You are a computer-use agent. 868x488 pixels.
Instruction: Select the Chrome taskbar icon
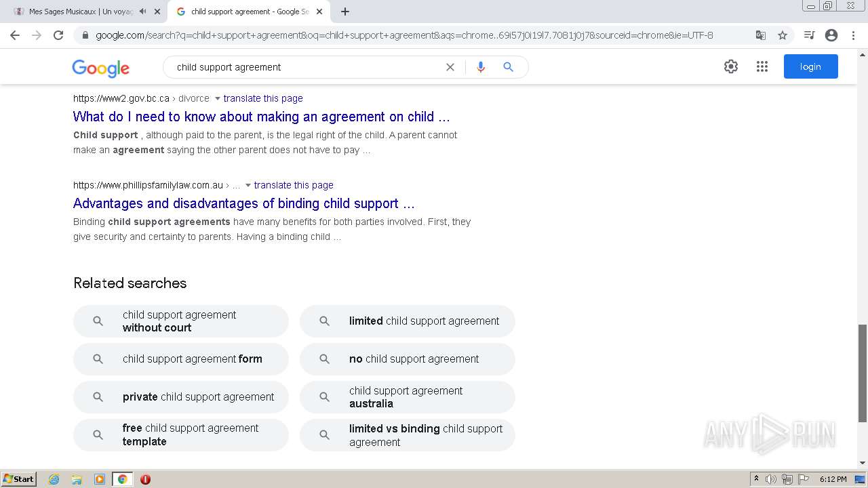[123, 479]
